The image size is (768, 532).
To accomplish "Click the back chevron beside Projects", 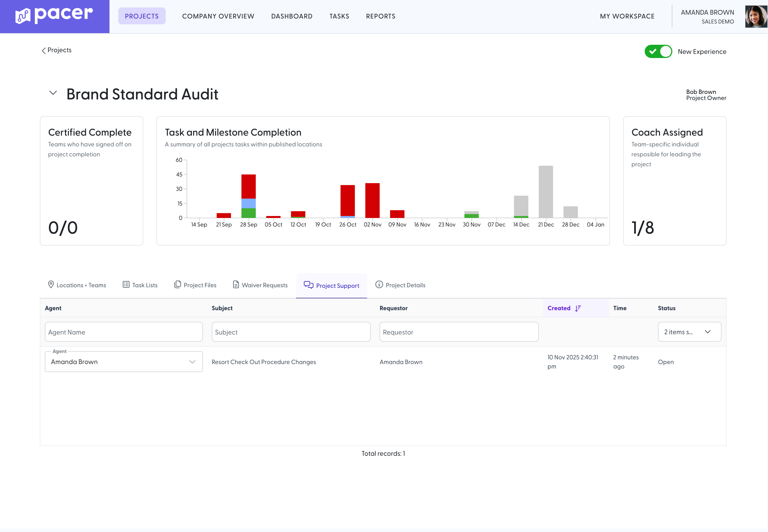I will pyautogui.click(x=43, y=50).
